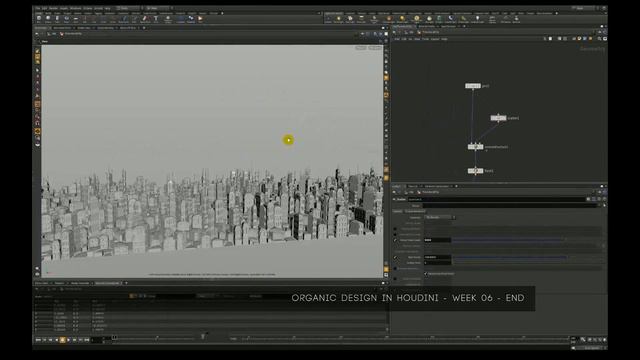Select the Font shelf tool

click(156, 19)
